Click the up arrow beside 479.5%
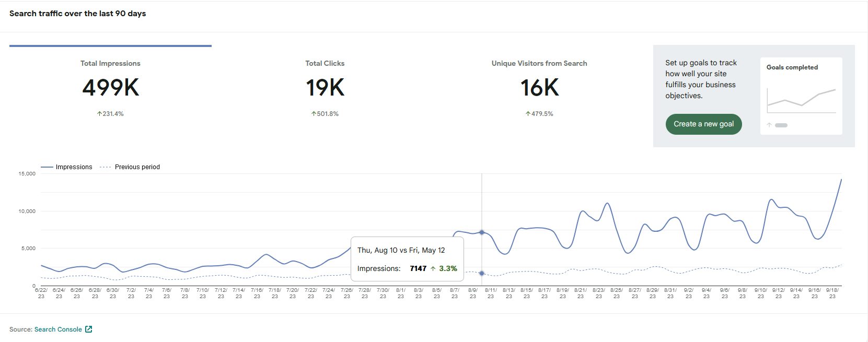The width and height of the screenshot is (868, 342). (x=528, y=113)
